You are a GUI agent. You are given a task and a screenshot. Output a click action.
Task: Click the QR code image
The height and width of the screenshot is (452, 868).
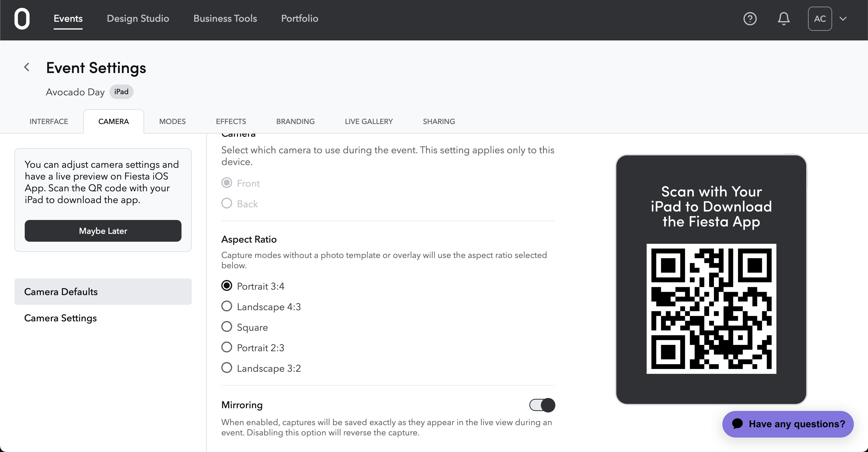click(711, 309)
